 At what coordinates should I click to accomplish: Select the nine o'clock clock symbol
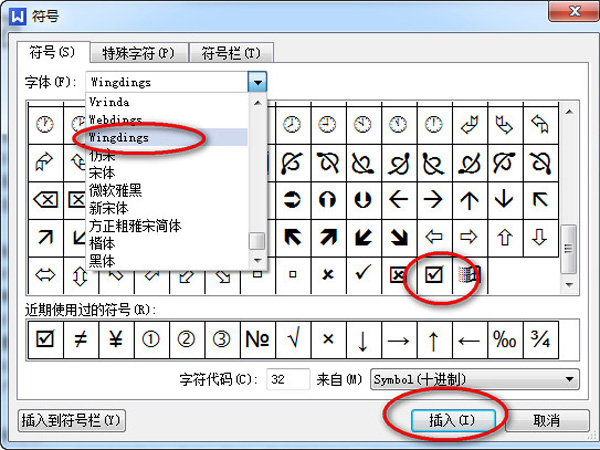click(x=327, y=124)
